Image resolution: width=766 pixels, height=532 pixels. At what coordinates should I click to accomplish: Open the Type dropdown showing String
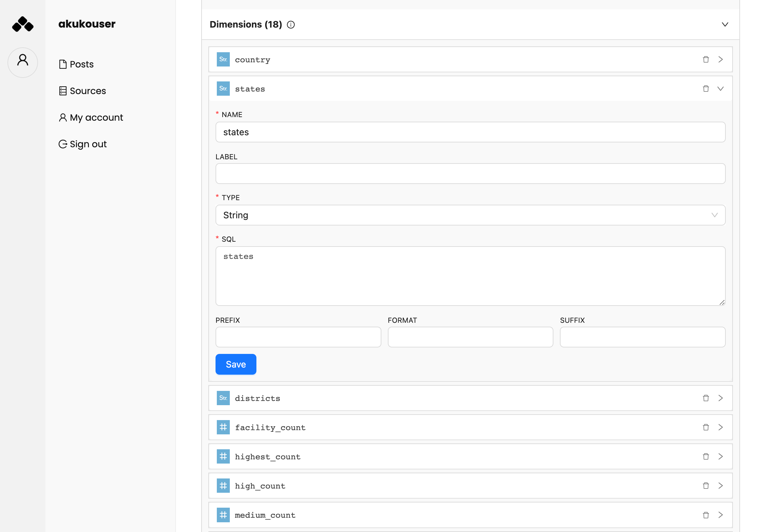pos(470,215)
